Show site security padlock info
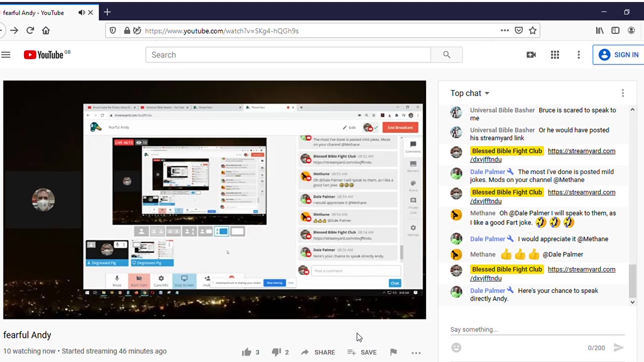 pyautogui.click(x=127, y=30)
